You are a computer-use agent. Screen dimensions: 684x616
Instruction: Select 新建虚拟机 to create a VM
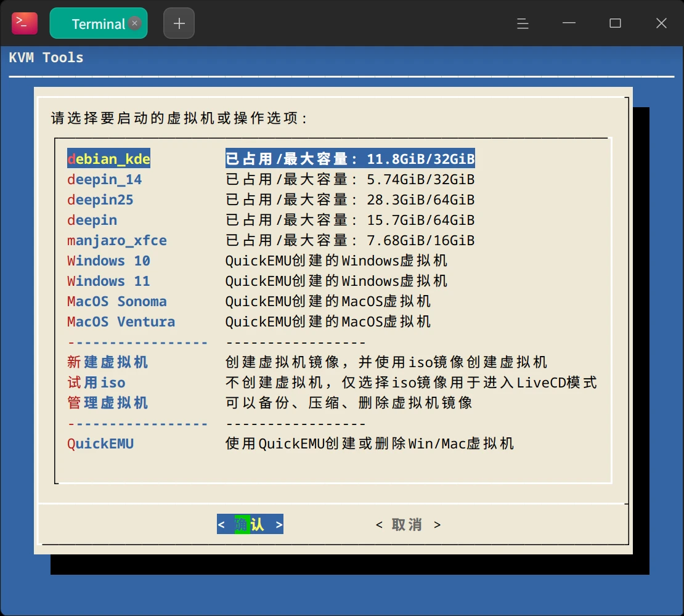click(107, 362)
